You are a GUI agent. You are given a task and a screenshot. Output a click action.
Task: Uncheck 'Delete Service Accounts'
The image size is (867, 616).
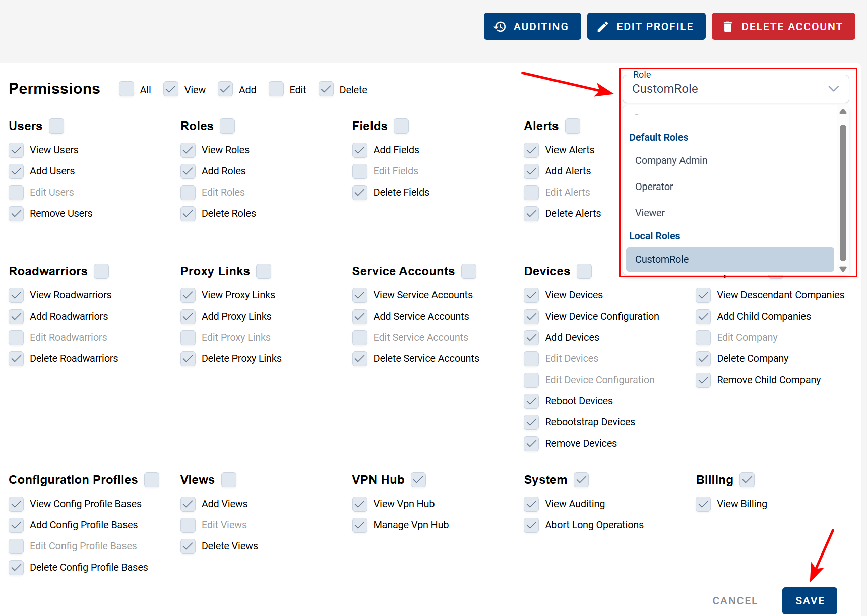coord(359,358)
